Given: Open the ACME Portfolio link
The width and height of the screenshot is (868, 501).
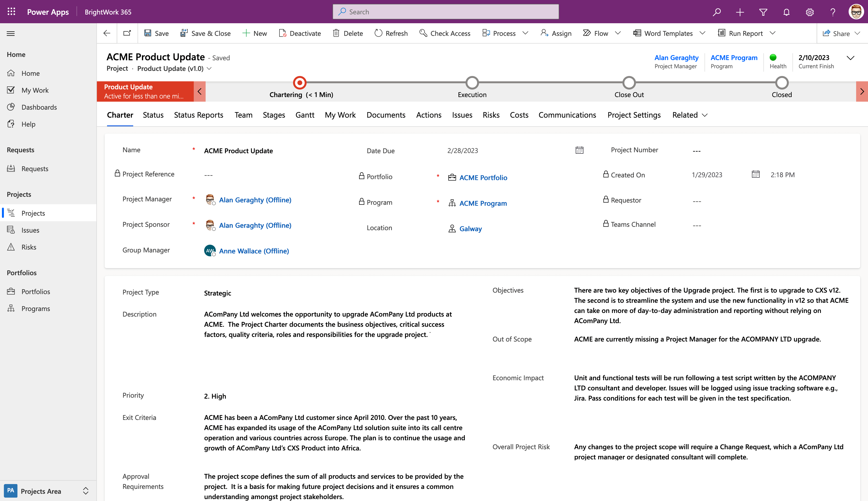Looking at the screenshot, I should pos(483,178).
